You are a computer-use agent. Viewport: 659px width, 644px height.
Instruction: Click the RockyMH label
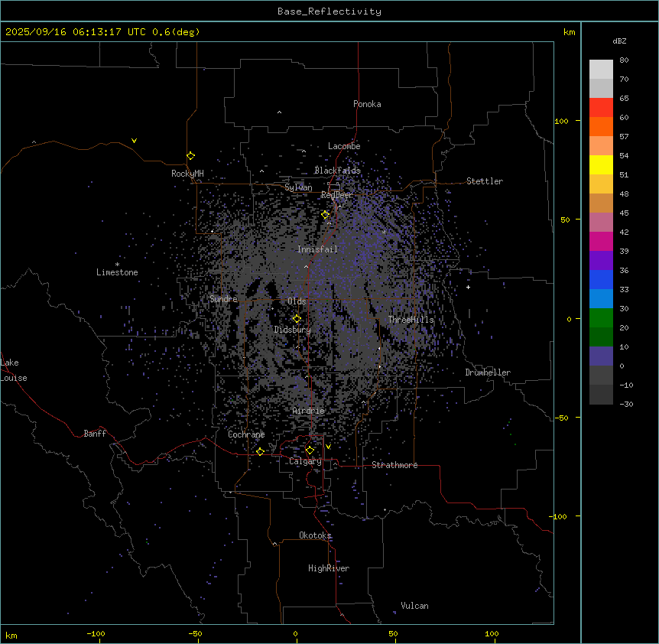click(x=187, y=174)
